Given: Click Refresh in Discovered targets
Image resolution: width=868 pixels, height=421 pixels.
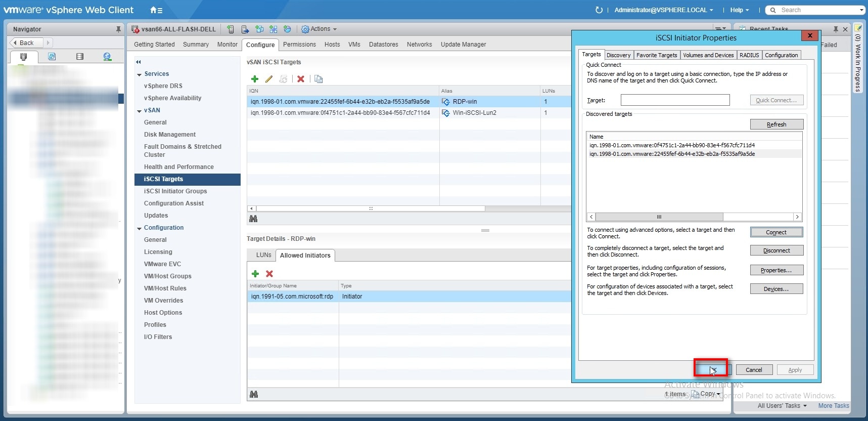Looking at the screenshot, I should 776,124.
